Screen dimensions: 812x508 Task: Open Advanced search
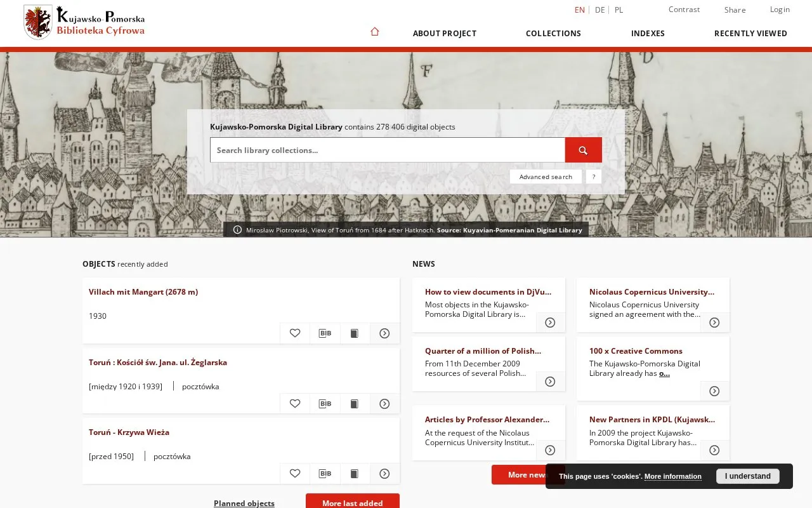tap(546, 177)
